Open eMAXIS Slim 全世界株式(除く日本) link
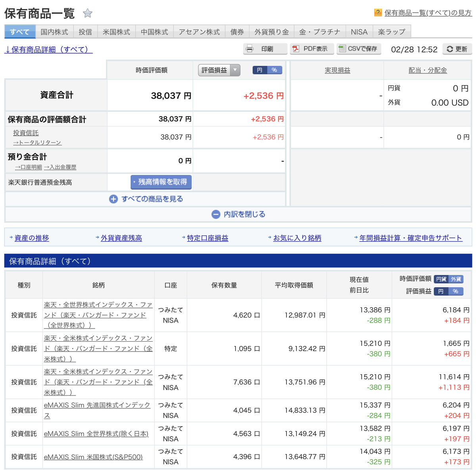 [96, 434]
